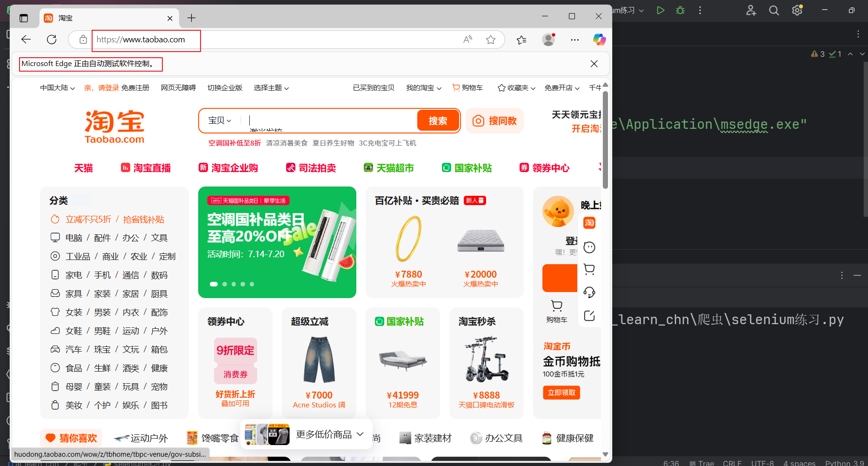Screen dimensions: 868x466
Task: Click the 切换企业版 link
Action: [x=225, y=88]
